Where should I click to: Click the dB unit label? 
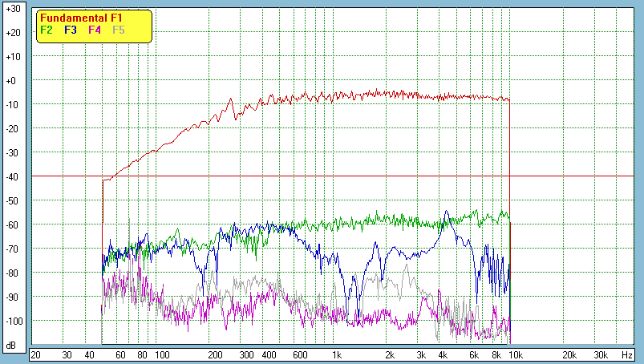(x=11, y=346)
